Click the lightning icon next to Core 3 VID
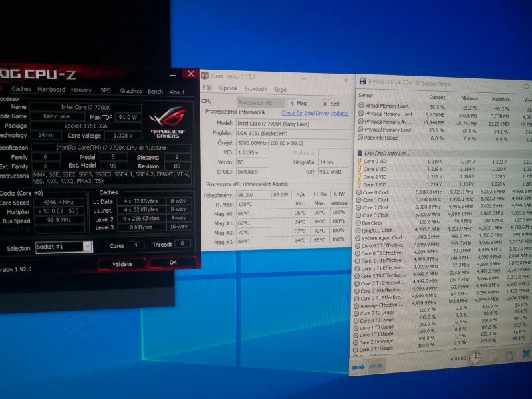This screenshot has width=532, height=399. [x=359, y=185]
